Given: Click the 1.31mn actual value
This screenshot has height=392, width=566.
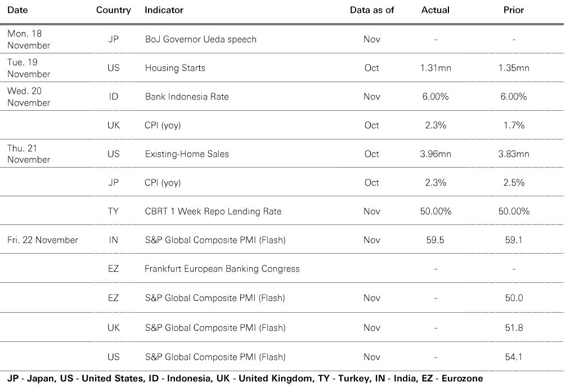Looking at the screenshot, I should pyautogui.click(x=435, y=68).
